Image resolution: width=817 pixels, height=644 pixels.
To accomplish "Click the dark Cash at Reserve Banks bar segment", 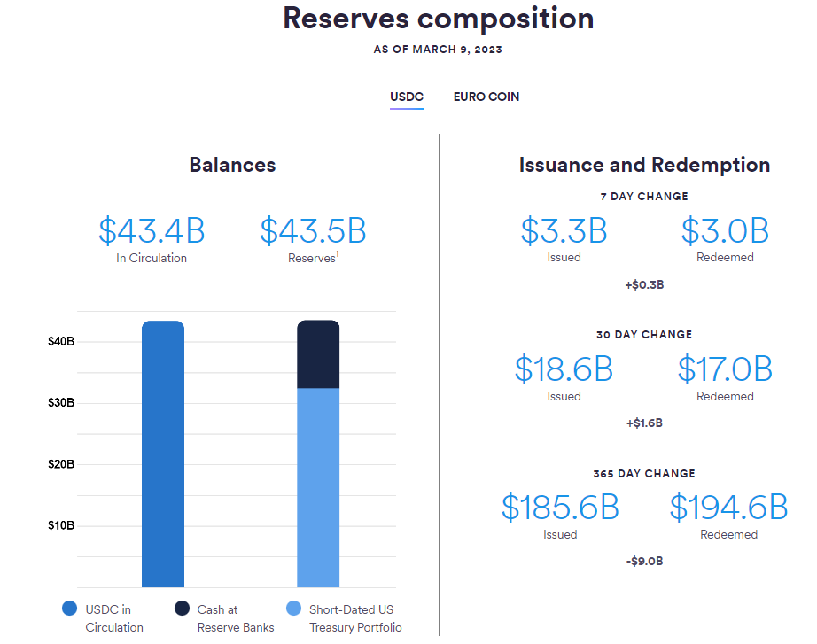I will (x=318, y=354).
